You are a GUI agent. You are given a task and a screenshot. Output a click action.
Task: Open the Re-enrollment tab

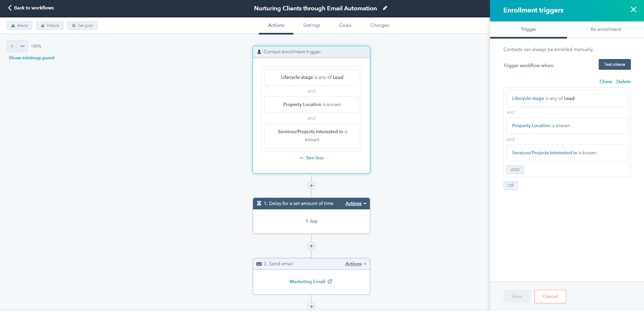[605, 29]
